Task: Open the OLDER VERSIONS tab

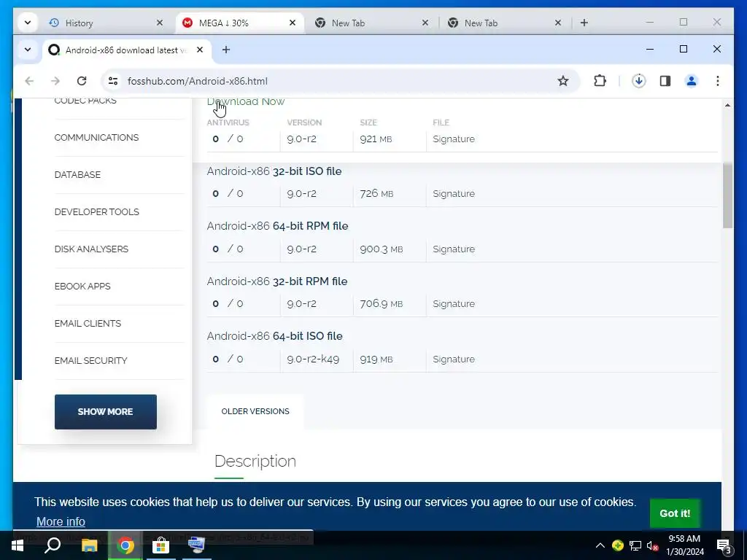Action: 255,411
